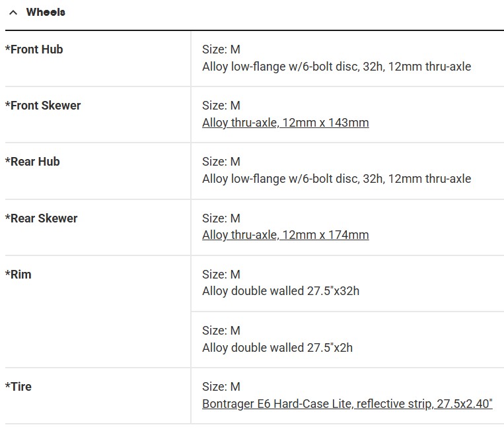This screenshot has height=431, width=504.
Task: Click the Rim row label
Action: [x=18, y=275]
